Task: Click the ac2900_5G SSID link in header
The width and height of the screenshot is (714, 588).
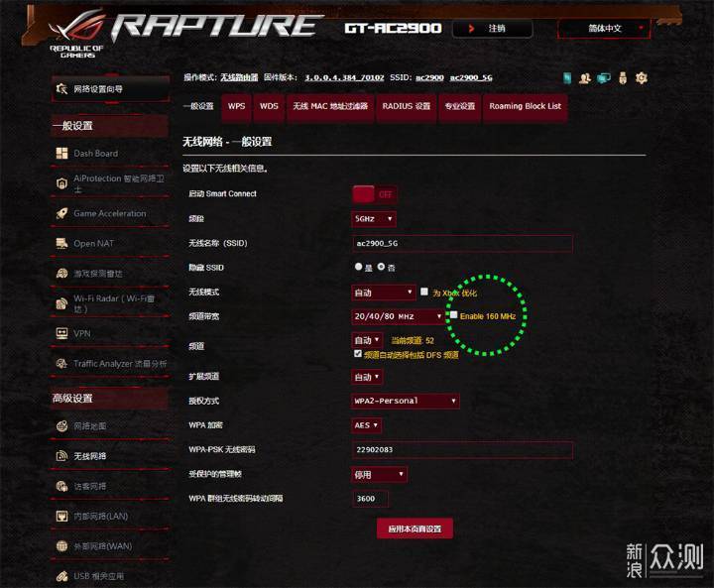Action: coord(471,78)
